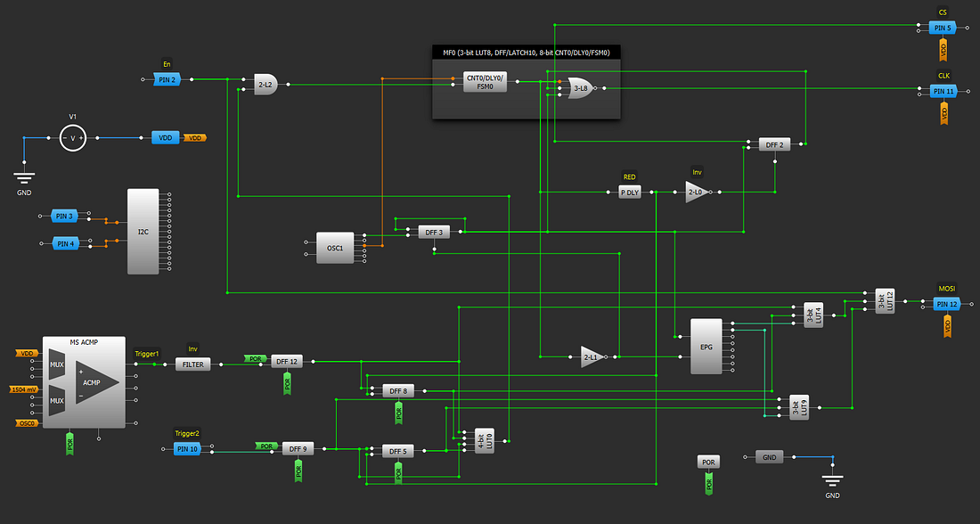Expand the I2C block pin list
980x524 pixels.
point(143,232)
